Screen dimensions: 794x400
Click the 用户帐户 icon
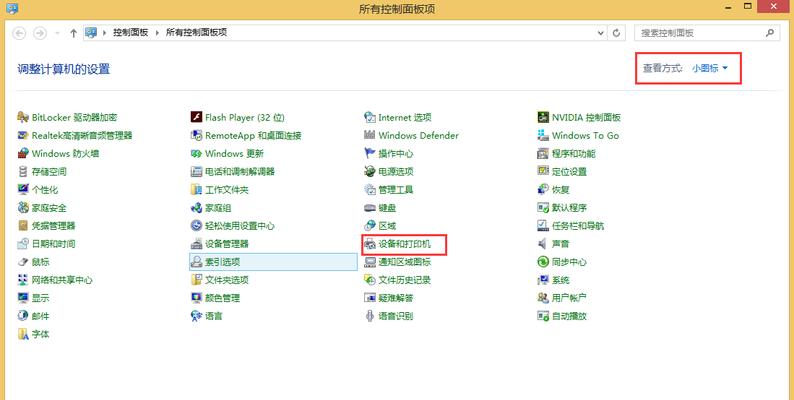(543, 298)
